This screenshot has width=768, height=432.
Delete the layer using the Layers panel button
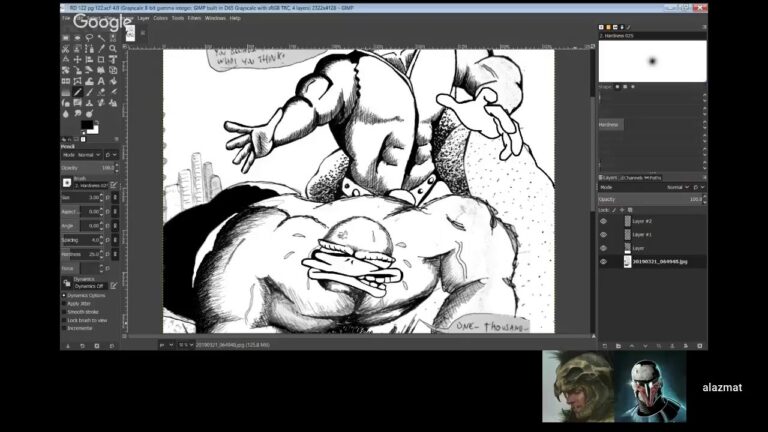click(x=699, y=346)
